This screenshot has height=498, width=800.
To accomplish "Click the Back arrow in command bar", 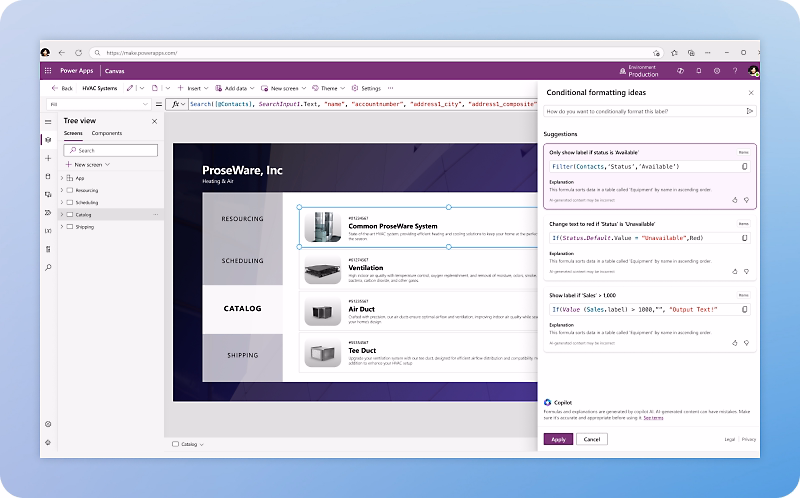I will (x=62, y=88).
